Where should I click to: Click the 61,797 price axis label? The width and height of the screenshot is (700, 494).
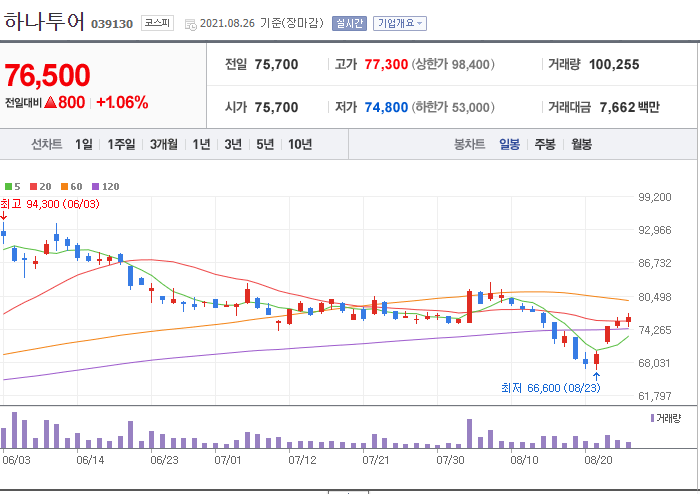654,396
